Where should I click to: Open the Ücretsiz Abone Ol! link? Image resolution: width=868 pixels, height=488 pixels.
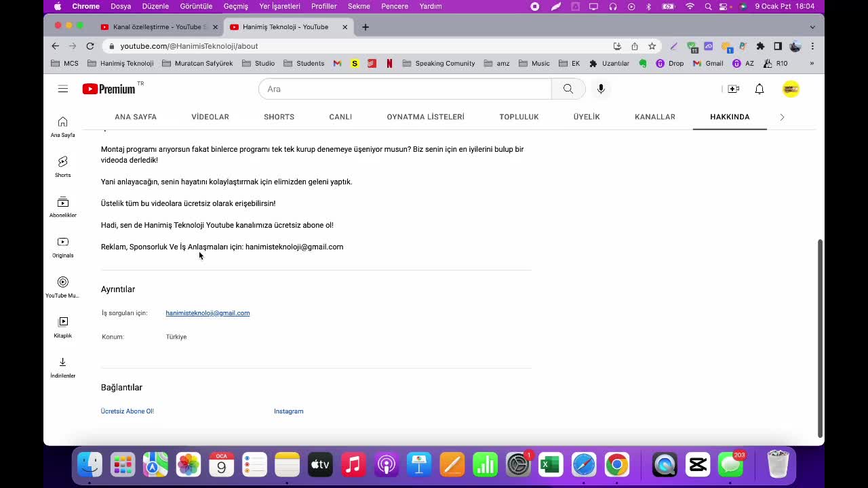(127, 411)
